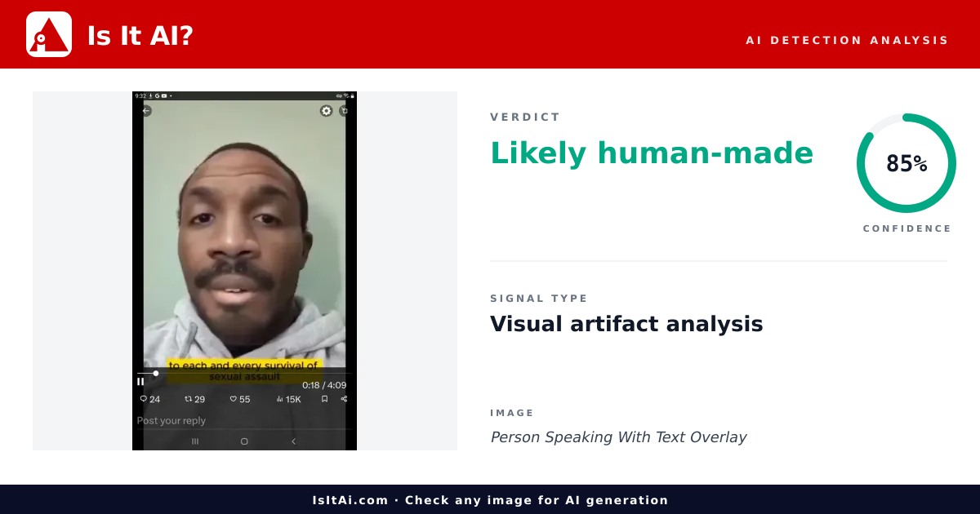Click the 0:18 / 4:09 video timestamp
980x514 pixels.
click(x=324, y=385)
